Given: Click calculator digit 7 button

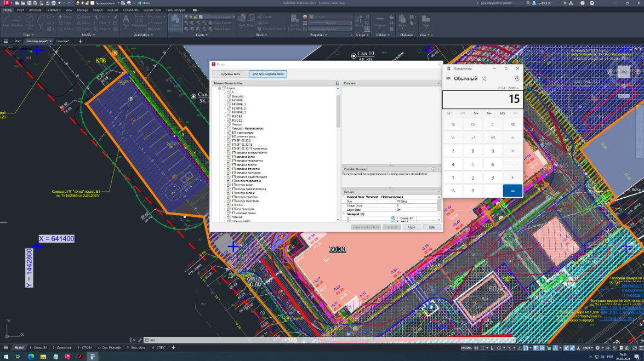Looking at the screenshot, I should (x=453, y=151).
